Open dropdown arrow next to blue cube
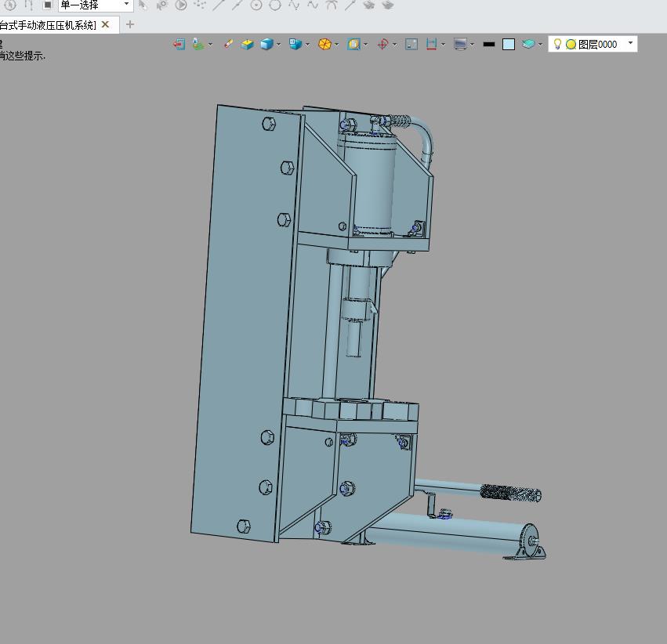The height and width of the screenshot is (644, 667). [x=278, y=45]
